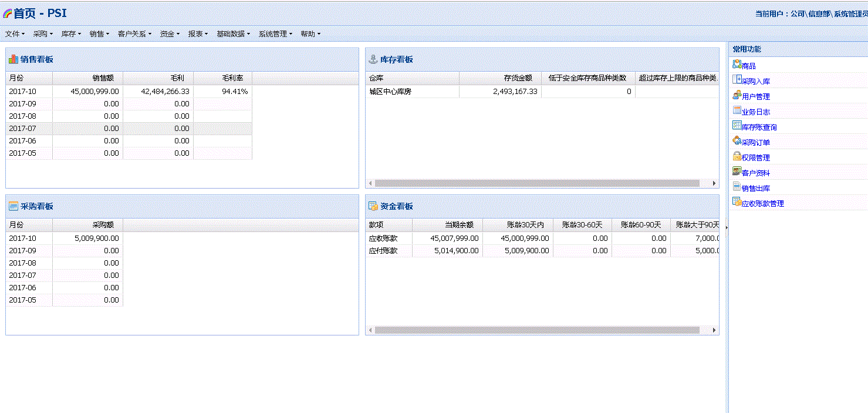The height and width of the screenshot is (413, 868).
Task: Click the 采购入库 icon in sidebar
Action: click(737, 79)
